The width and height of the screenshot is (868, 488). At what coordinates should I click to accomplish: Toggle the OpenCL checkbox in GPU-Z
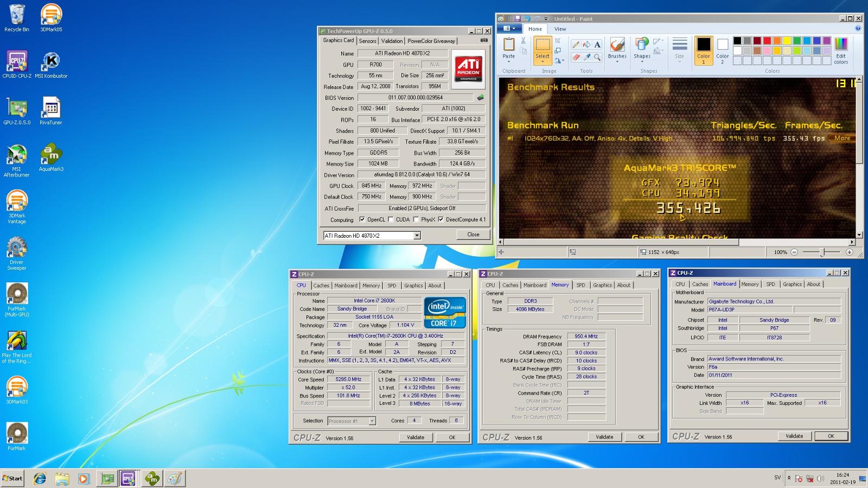pyautogui.click(x=362, y=219)
